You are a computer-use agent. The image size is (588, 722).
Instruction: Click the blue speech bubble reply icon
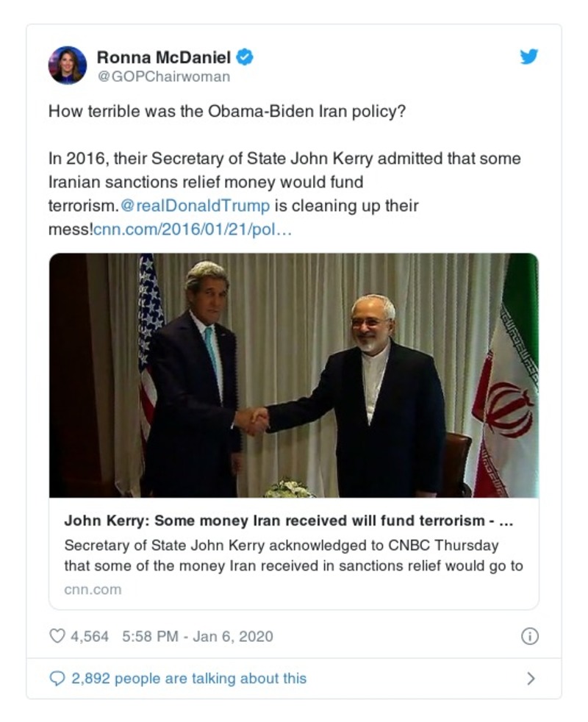(57, 679)
